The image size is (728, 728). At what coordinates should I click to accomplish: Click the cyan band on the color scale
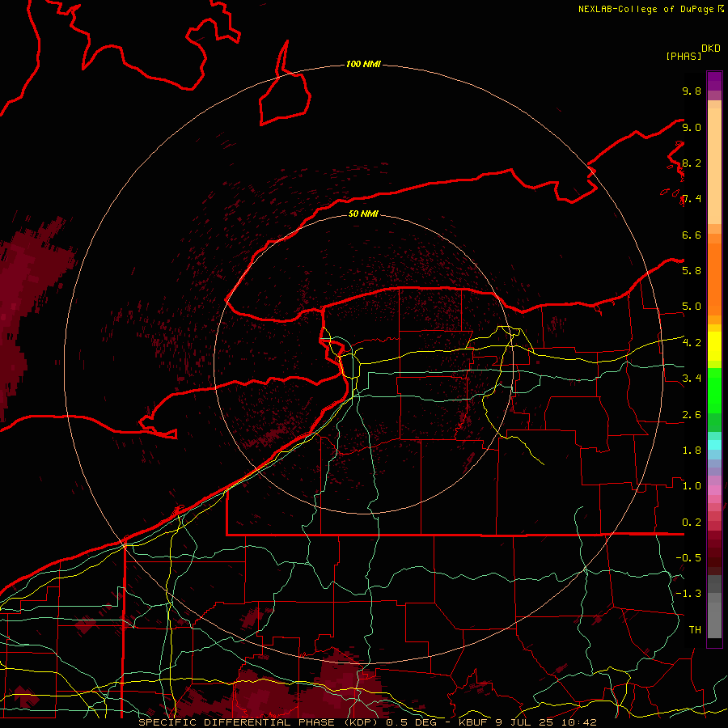point(714,445)
